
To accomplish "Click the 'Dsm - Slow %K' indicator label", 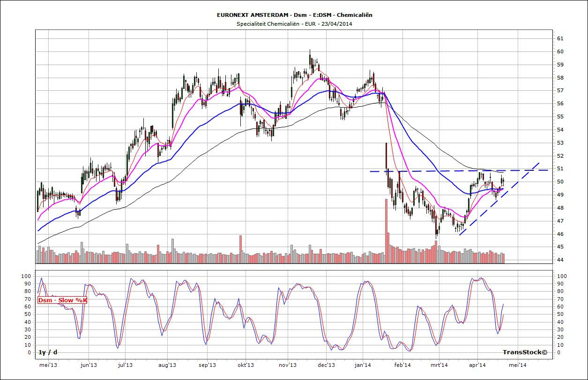I will coord(62,300).
